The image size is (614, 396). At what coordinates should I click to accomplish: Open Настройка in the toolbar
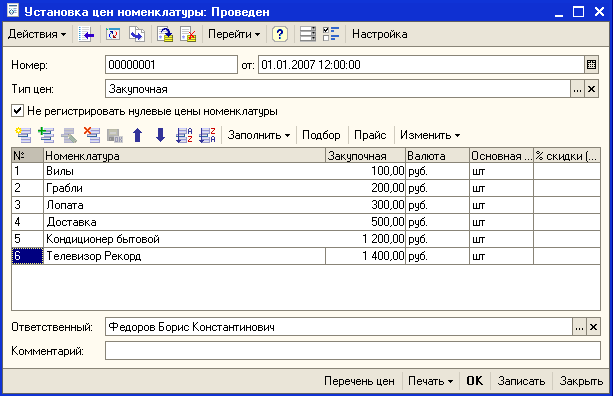pos(379,34)
